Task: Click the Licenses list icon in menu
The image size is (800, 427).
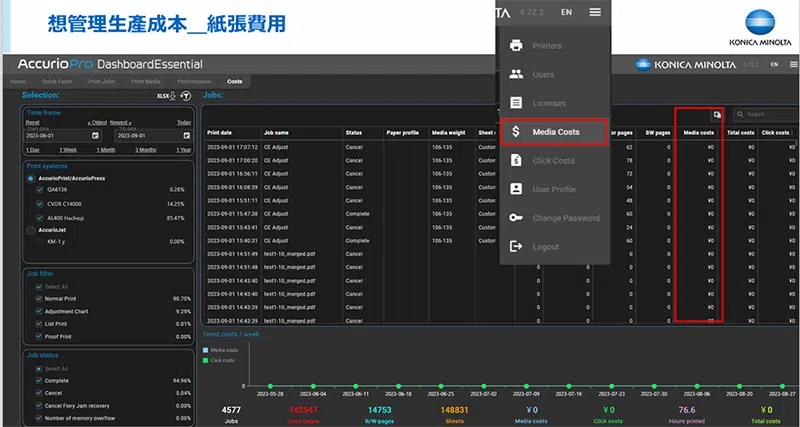Action: tap(516, 103)
